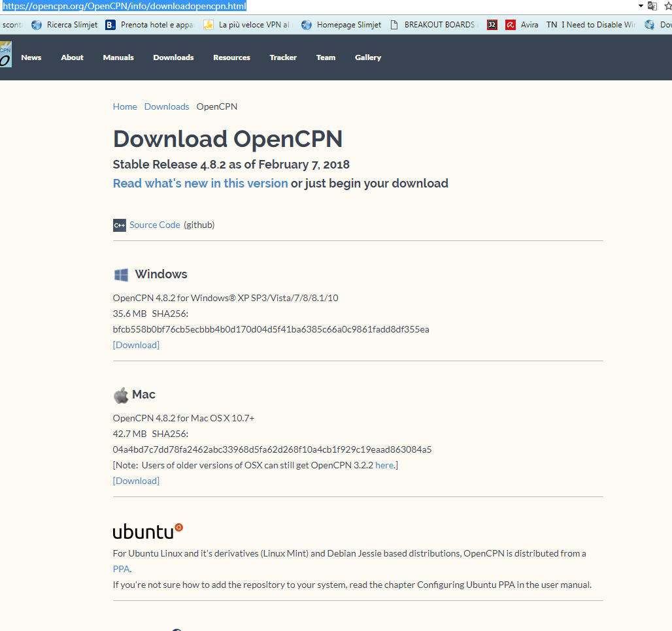The height and width of the screenshot is (631, 672).
Task: Click the '42.7 MB SHA256:' text
Action: [150, 434]
